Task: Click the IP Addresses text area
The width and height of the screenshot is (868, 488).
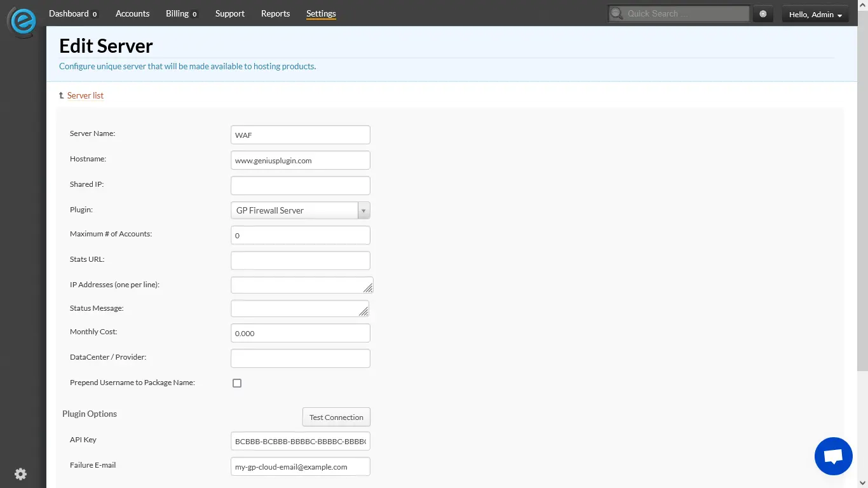Action: 302,285
